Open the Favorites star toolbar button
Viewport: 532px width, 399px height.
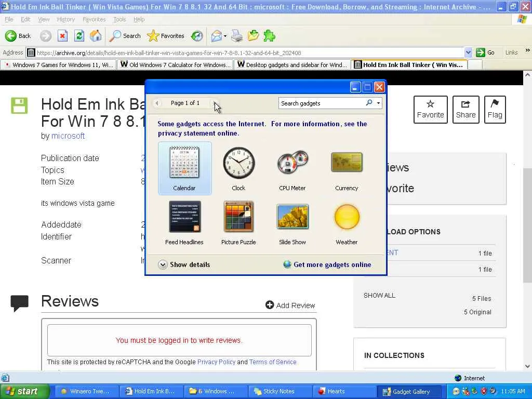(166, 36)
